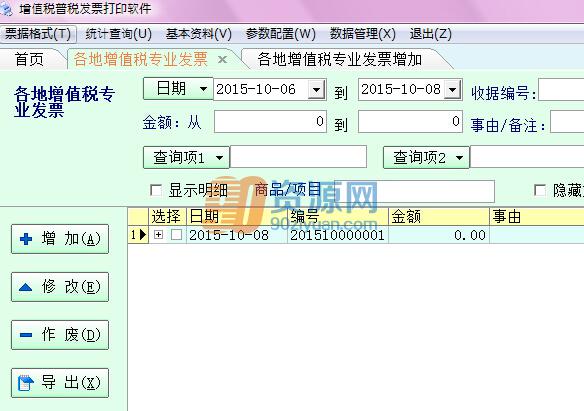Close the 各地增值税专业发票 tab with the x
The image size is (584, 411).
point(222,59)
